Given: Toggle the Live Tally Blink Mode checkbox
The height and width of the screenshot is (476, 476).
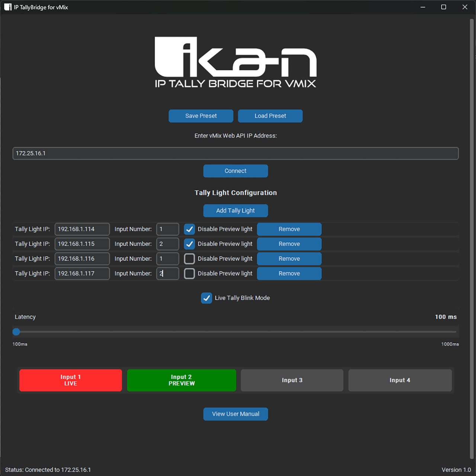Looking at the screenshot, I should 206,298.
